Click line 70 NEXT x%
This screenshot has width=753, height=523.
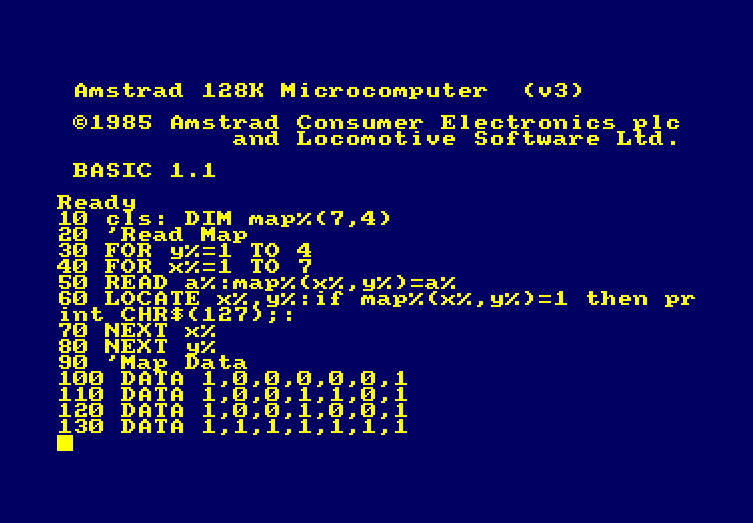[x=136, y=331]
